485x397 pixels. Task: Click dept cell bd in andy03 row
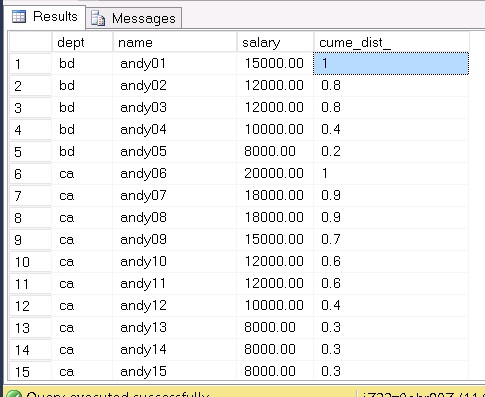pos(82,107)
